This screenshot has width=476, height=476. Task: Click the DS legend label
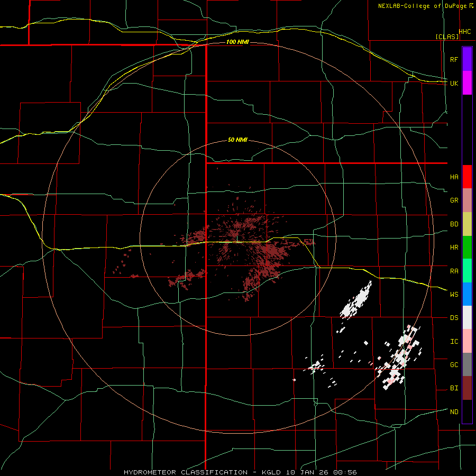pos(454,318)
